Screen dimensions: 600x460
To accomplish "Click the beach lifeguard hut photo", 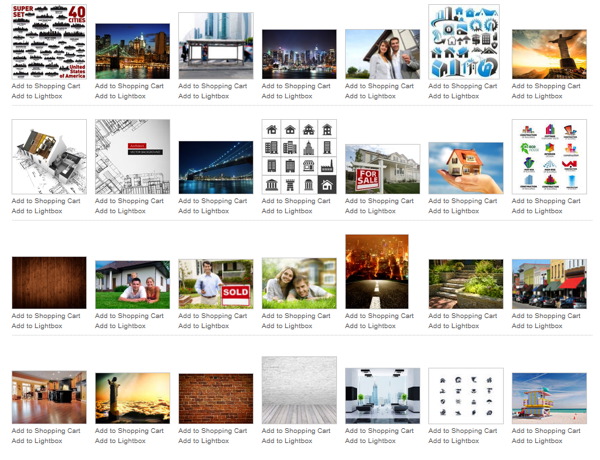I will point(548,399).
